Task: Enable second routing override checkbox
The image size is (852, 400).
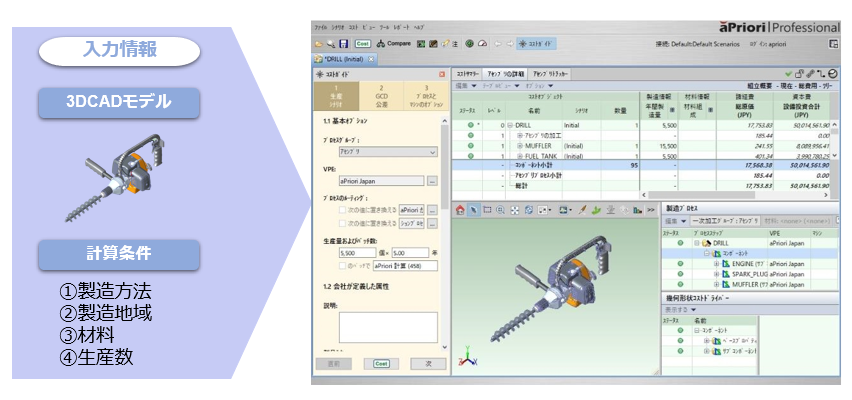Action: click(x=344, y=223)
